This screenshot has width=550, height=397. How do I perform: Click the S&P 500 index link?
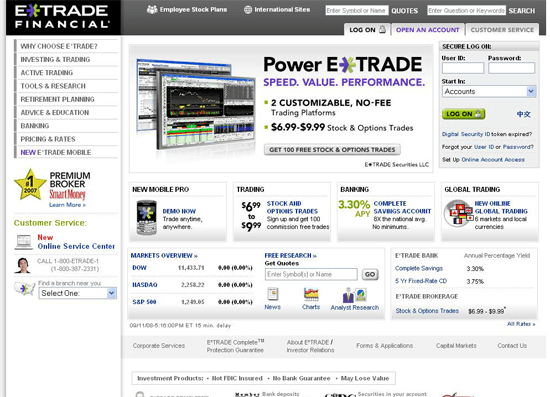pos(144,302)
